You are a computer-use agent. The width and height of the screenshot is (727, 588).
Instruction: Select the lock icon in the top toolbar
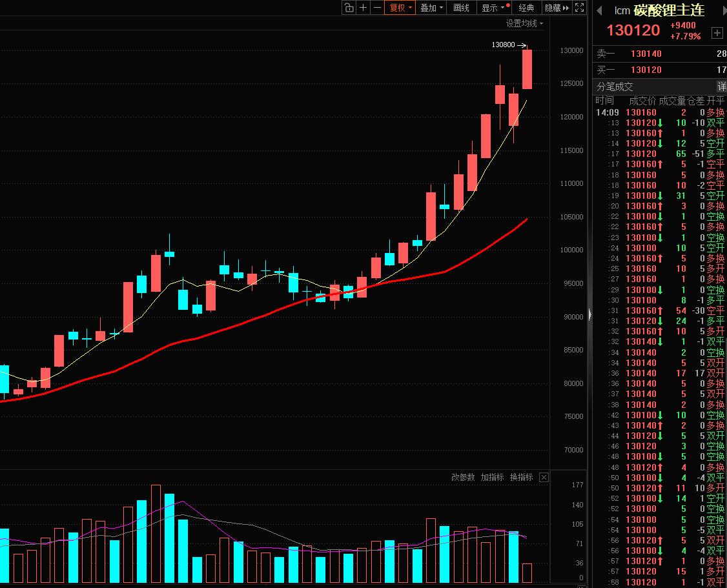click(x=348, y=8)
